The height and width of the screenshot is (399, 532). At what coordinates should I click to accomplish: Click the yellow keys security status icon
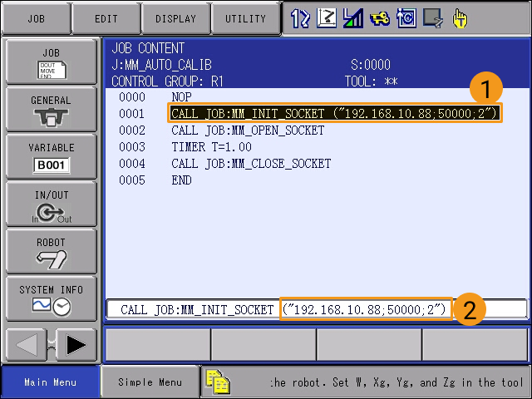(x=380, y=18)
